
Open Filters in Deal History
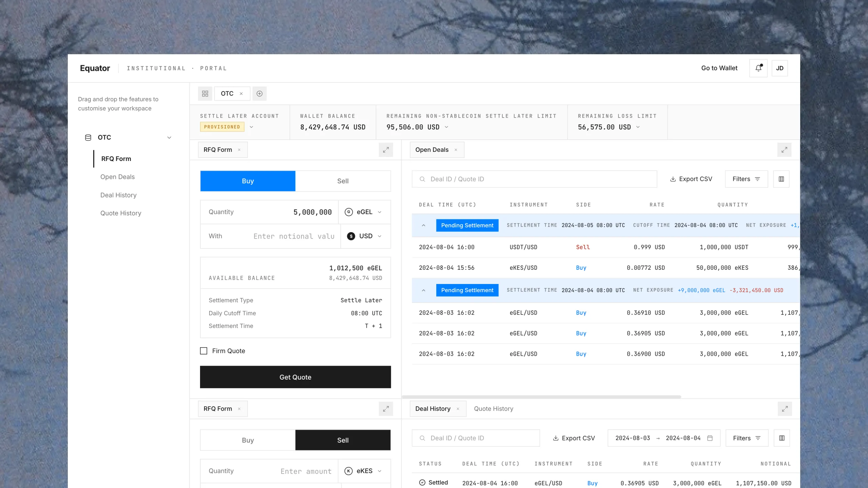747,438
